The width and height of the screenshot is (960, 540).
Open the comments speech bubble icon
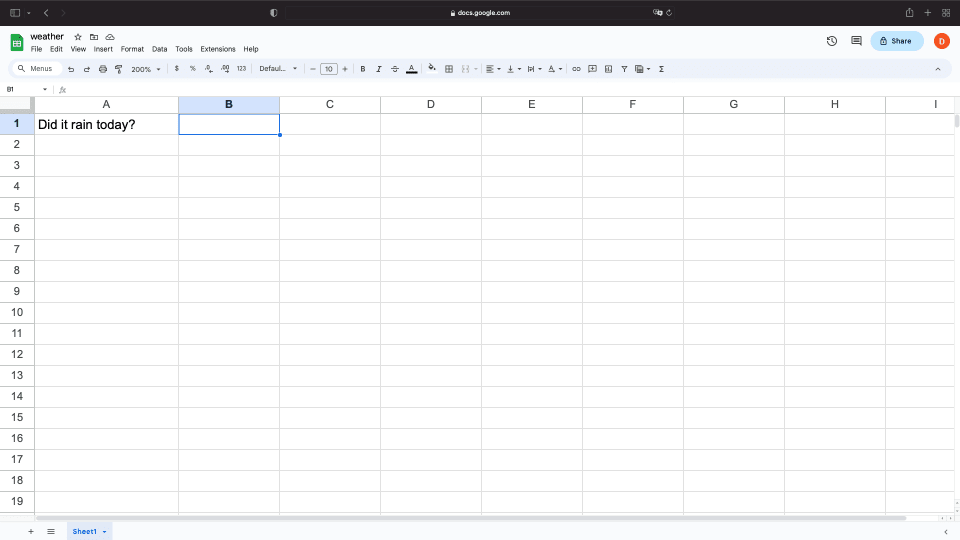click(856, 41)
